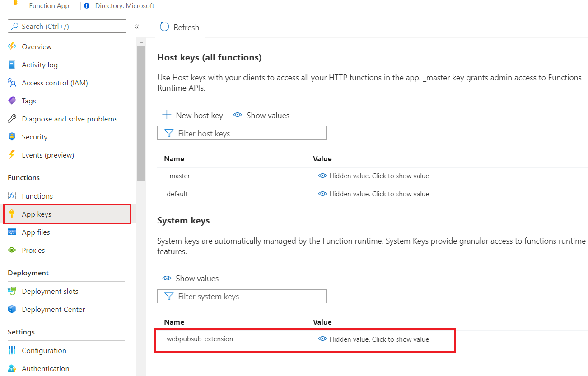
Task: Open the App keys menu item
Action: [37, 214]
